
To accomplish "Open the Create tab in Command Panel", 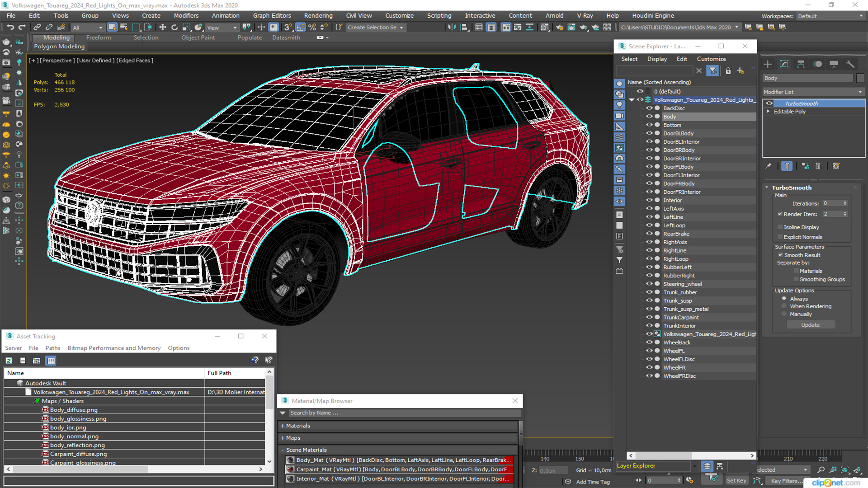I will (x=768, y=64).
